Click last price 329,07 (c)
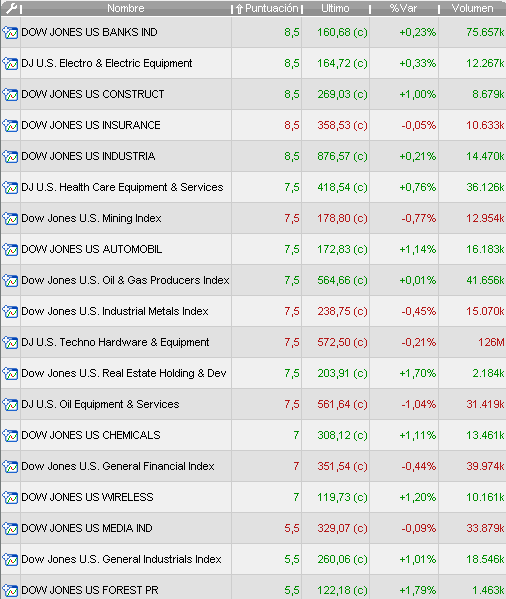This screenshot has height=599, width=506. 342,528
